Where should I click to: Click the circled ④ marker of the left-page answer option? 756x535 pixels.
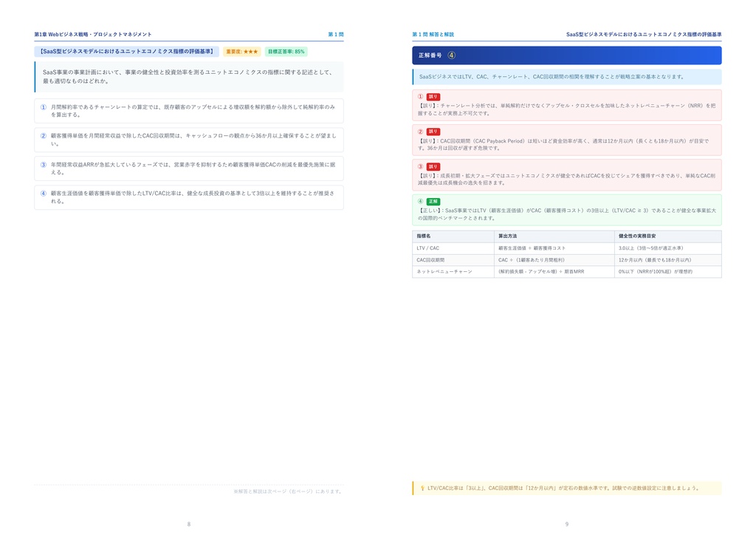(x=44, y=194)
